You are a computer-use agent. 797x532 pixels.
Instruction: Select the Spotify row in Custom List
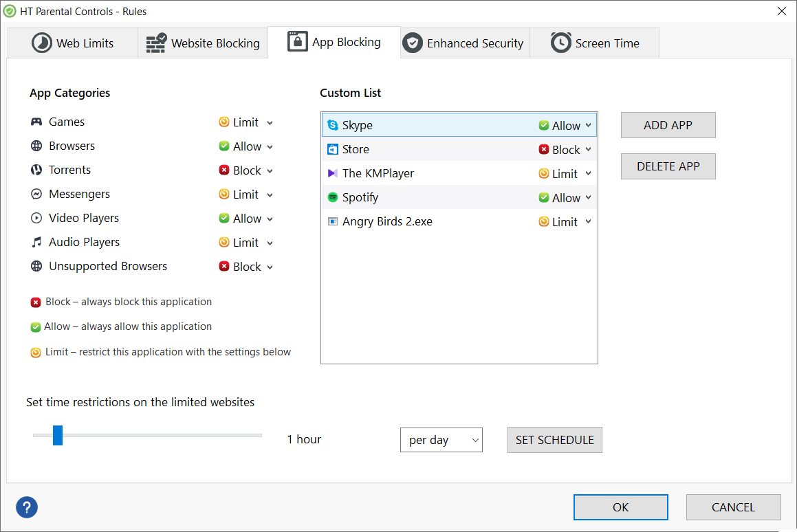459,197
